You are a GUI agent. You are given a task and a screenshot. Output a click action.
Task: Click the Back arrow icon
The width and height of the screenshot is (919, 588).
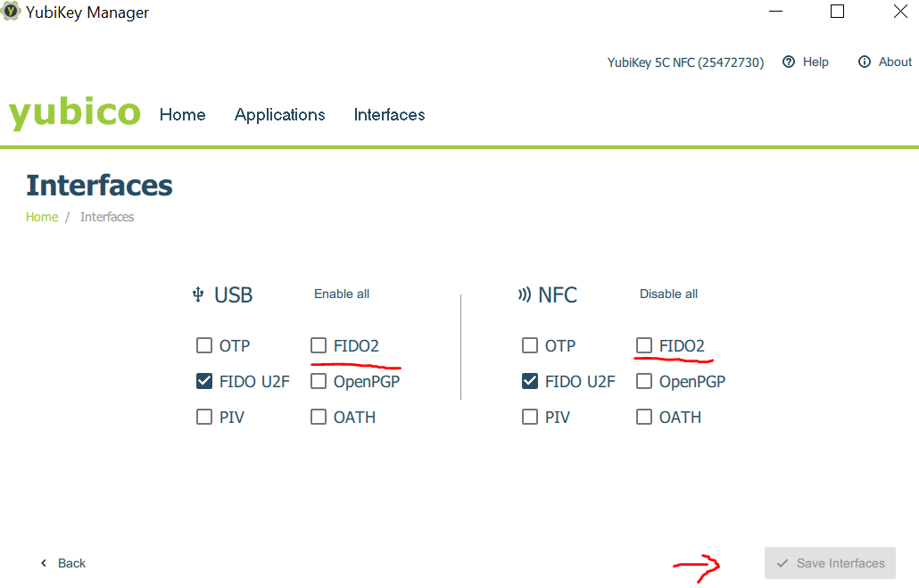click(44, 563)
